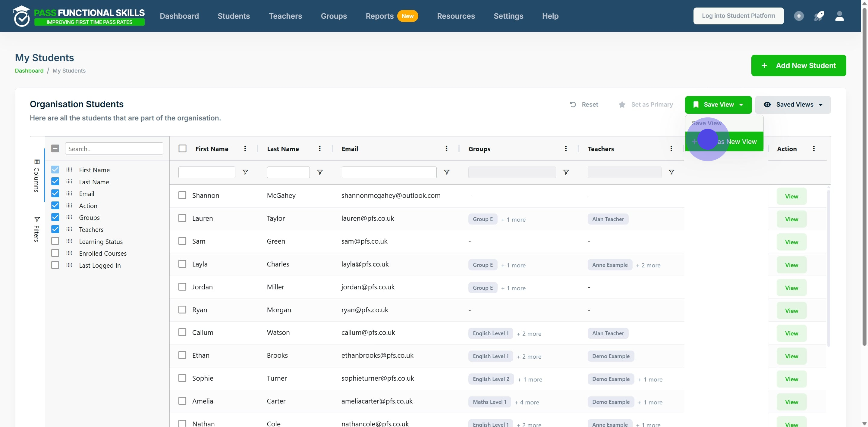Open First Name column menu dots
This screenshot has height=427, width=868.
coord(245,148)
